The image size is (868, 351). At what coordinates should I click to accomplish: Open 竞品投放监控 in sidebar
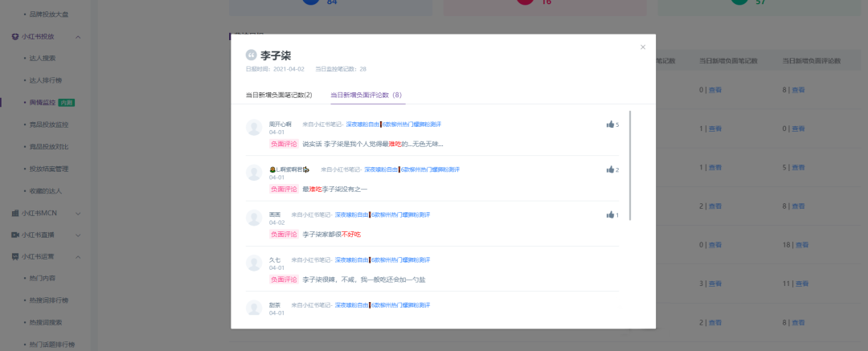[49, 124]
